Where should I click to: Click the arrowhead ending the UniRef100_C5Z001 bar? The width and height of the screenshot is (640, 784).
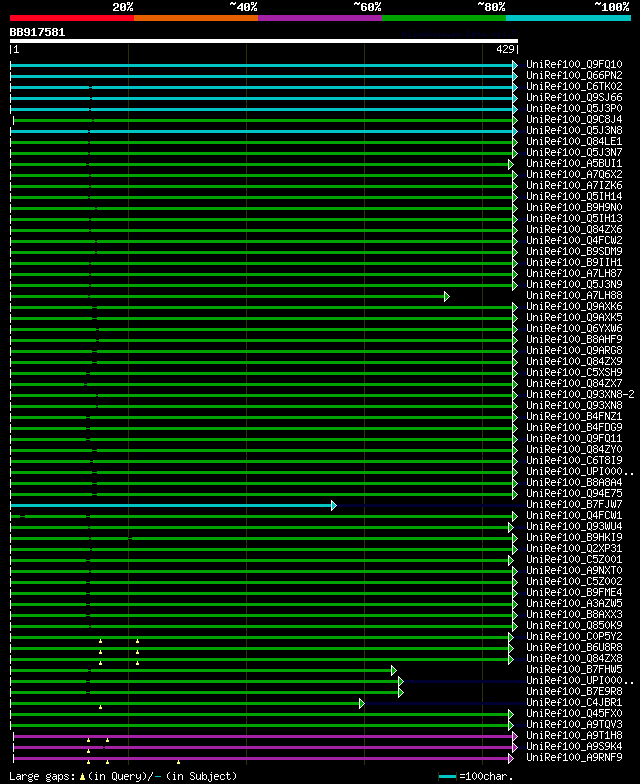[511, 560]
